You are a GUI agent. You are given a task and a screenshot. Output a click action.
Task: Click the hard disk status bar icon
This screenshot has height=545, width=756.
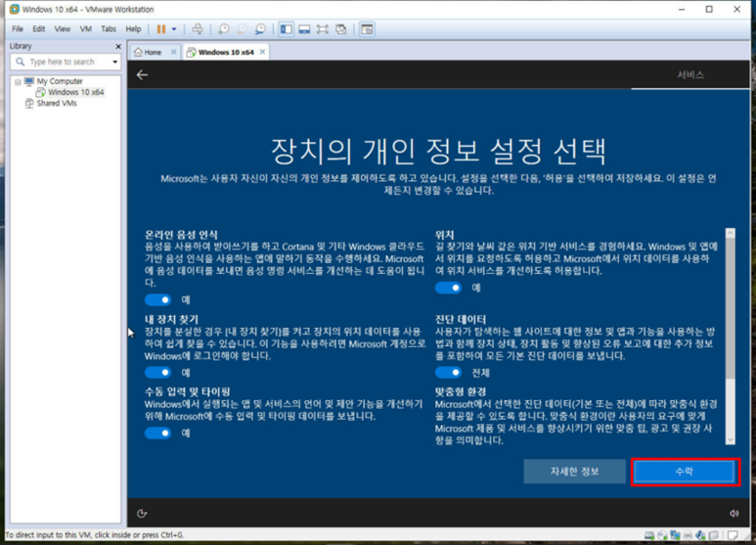(649, 535)
